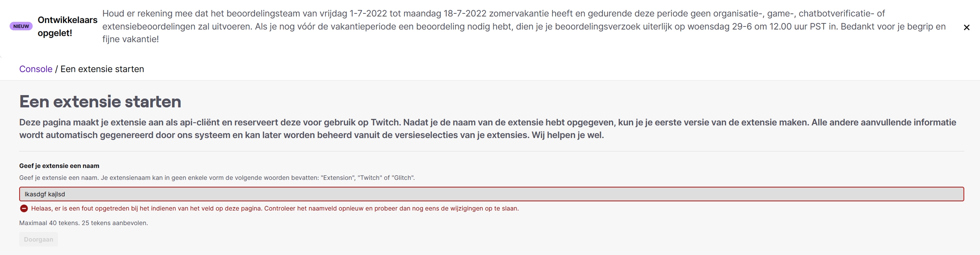
Task: Click the Een extensie starten page heading
Action: coord(100,102)
